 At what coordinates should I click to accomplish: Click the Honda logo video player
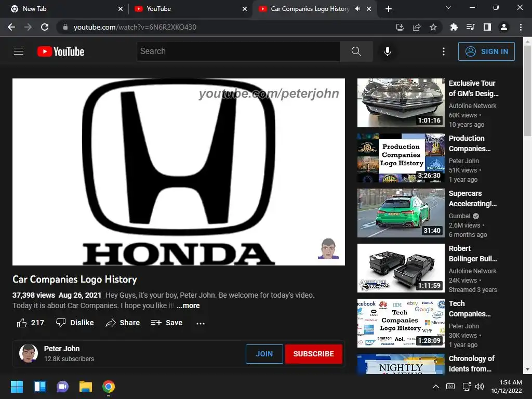[179, 172]
